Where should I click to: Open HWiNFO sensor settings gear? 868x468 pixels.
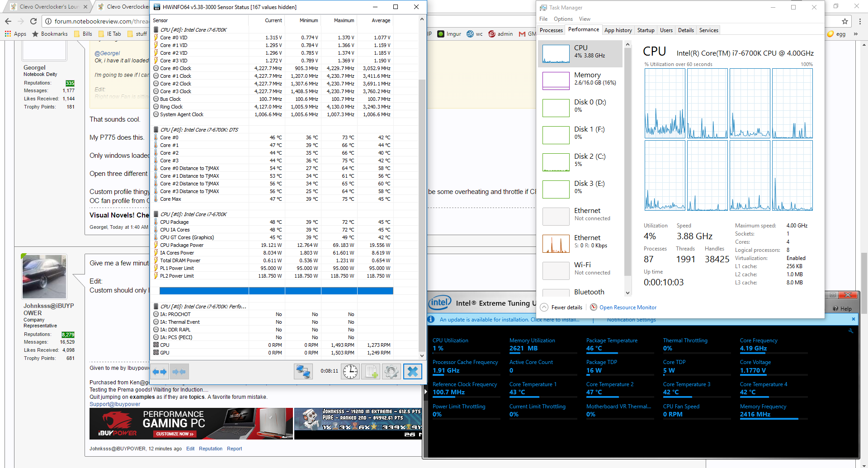coord(392,372)
